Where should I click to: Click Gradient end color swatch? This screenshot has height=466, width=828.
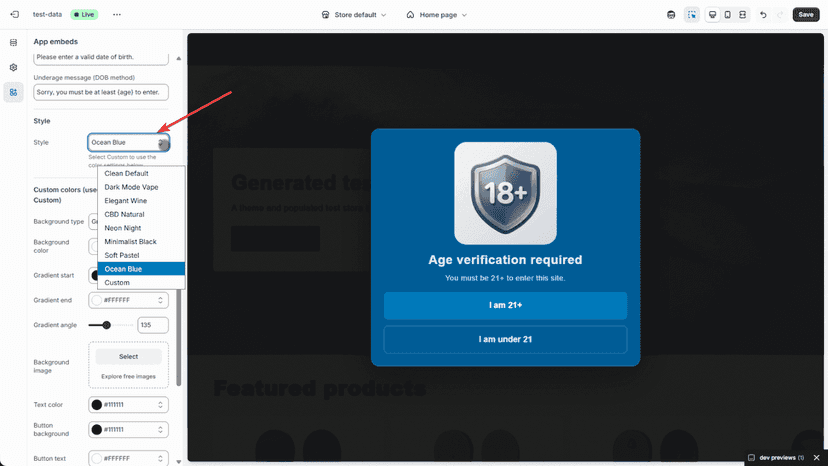click(97, 300)
